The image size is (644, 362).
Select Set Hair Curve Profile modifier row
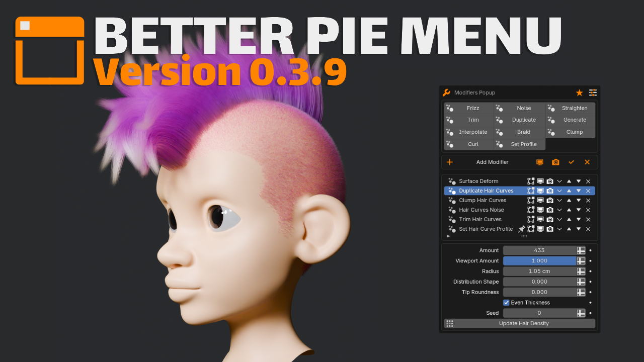[x=520, y=229]
